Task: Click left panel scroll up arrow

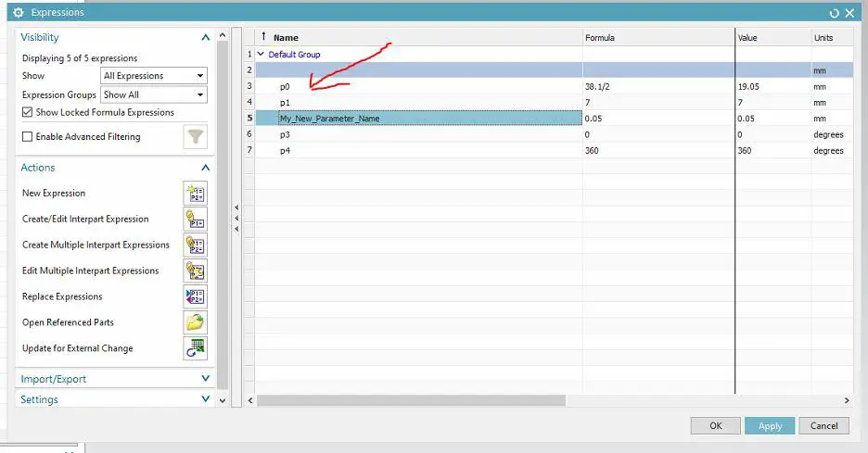Action: [x=223, y=35]
